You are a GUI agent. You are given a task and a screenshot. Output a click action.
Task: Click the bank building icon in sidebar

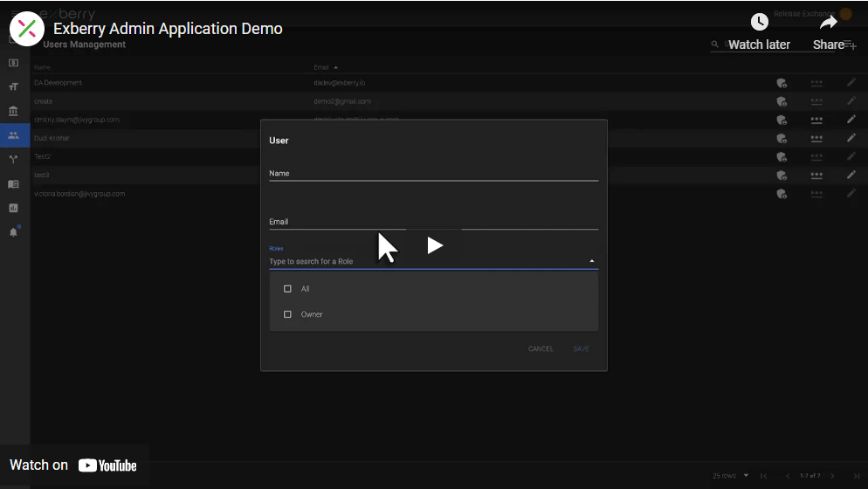coord(13,111)
